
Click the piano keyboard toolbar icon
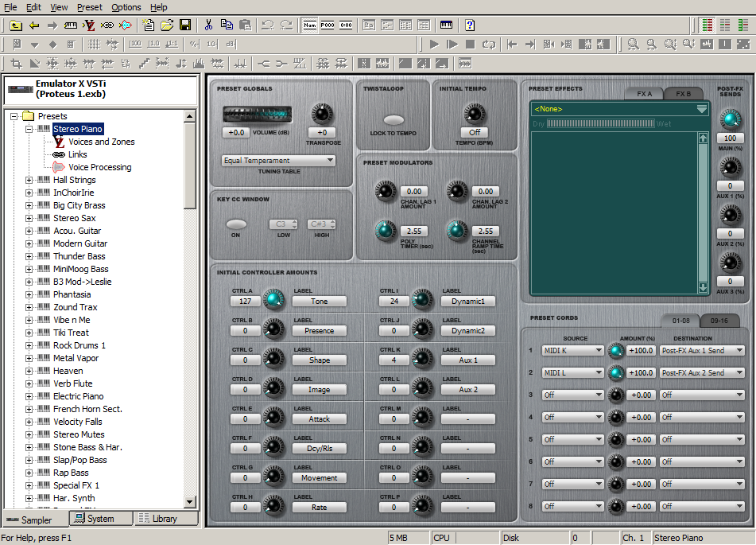447,25
